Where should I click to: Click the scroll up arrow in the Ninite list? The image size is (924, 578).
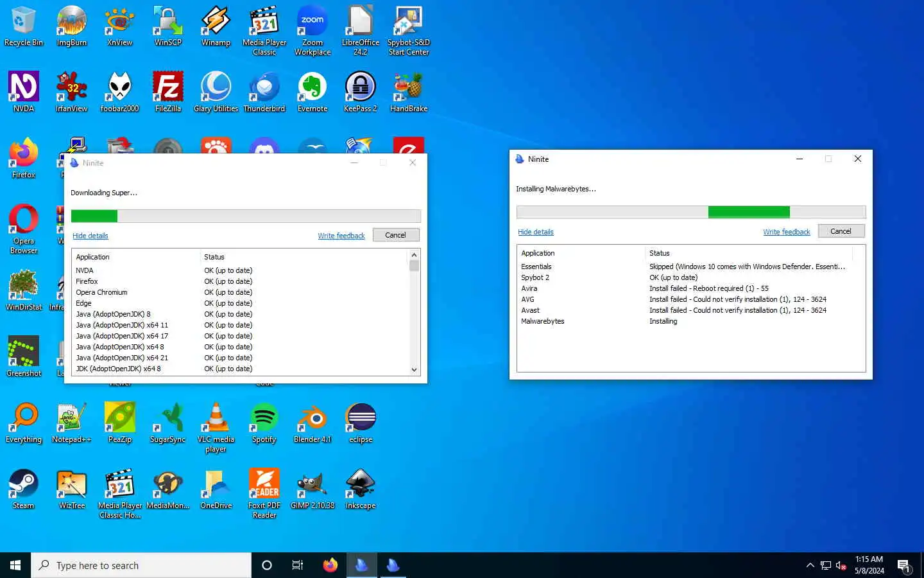coord(414,255)
